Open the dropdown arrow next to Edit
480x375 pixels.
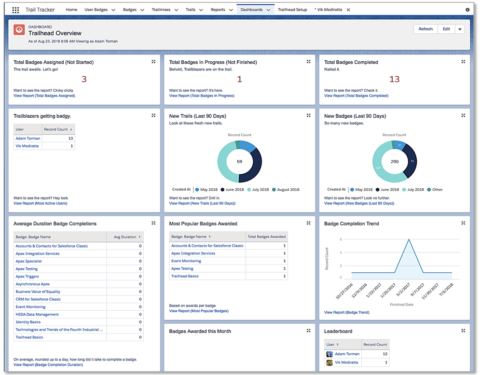(460, 29)
